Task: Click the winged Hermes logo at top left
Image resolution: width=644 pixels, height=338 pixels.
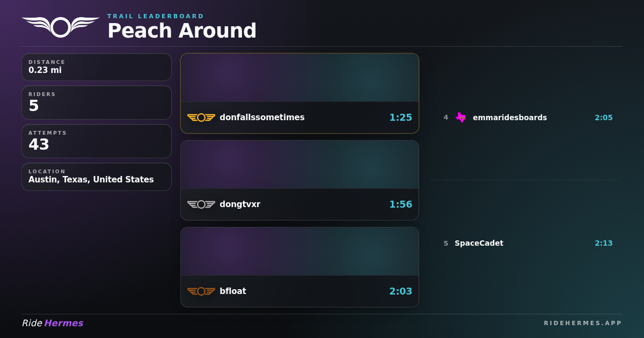Action: (x=60, y=27)
